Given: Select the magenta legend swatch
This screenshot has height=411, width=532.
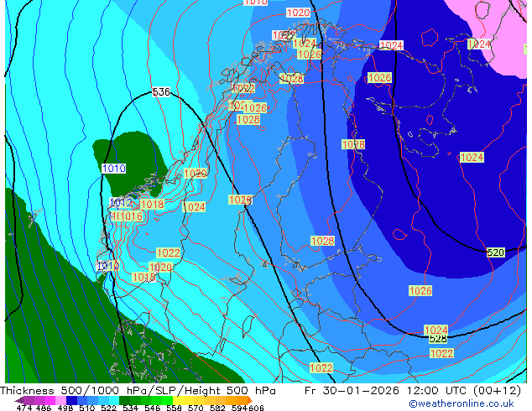Looking at the screenshot, I should (x=50, y=400).
